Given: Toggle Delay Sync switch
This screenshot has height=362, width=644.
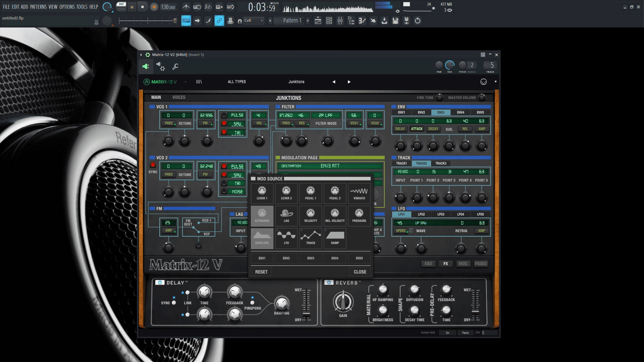Looking at the screenshot, I should (x=174, y=303).
